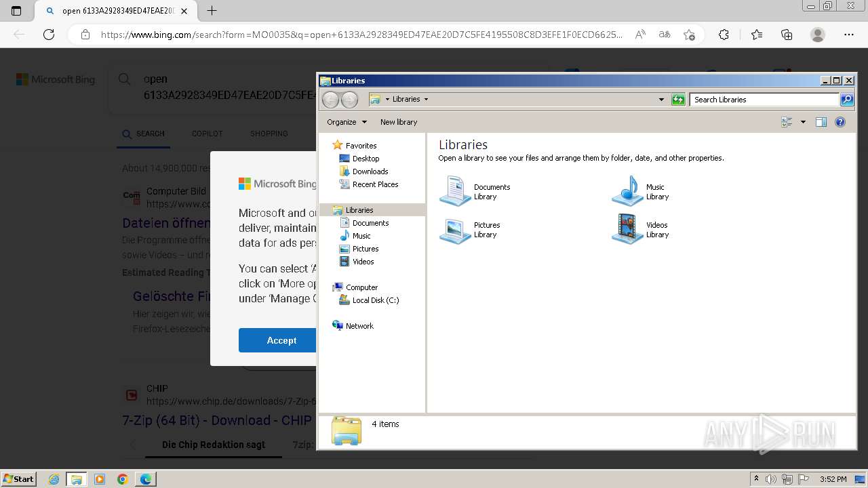
Task: Open Edge favorites list icon
Action: point(757,35)
